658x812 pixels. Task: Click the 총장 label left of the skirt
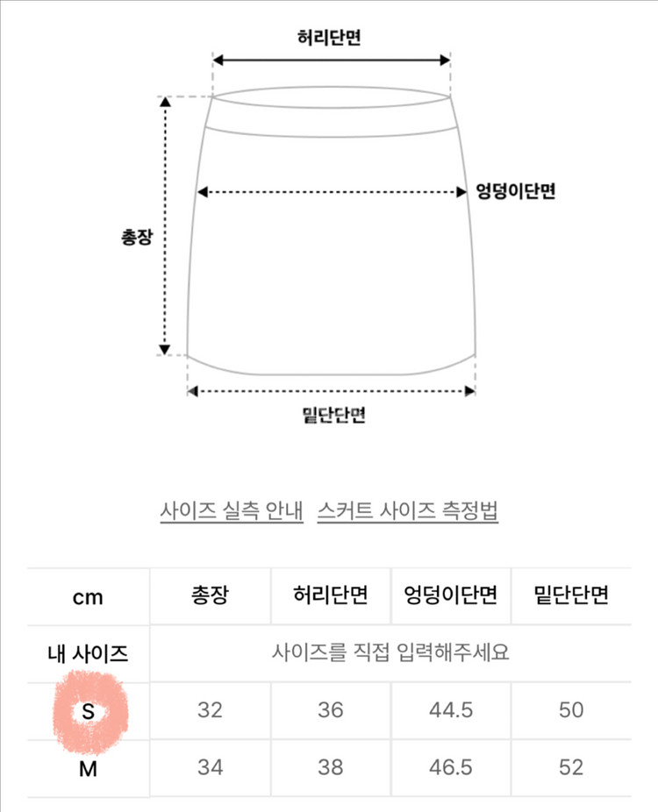click(x=136, y=238)
